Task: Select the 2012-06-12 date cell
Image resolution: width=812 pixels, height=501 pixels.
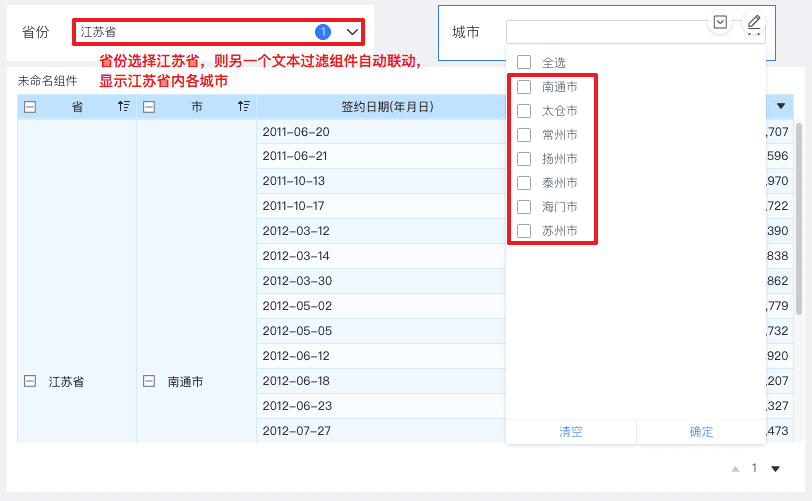Action: tap(381, 356)
